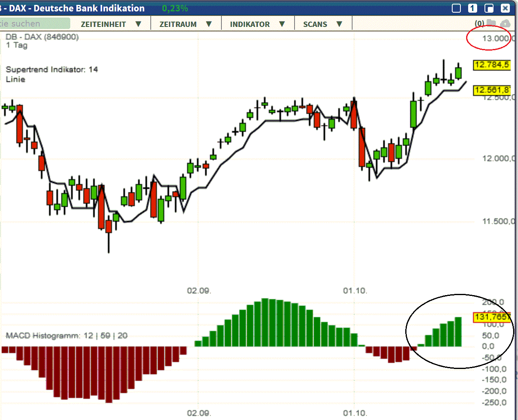The image size is (518, 420).
Task: Click the 0,0 MACD axis label
Action: pyautogui.click(x=488, y=346)
